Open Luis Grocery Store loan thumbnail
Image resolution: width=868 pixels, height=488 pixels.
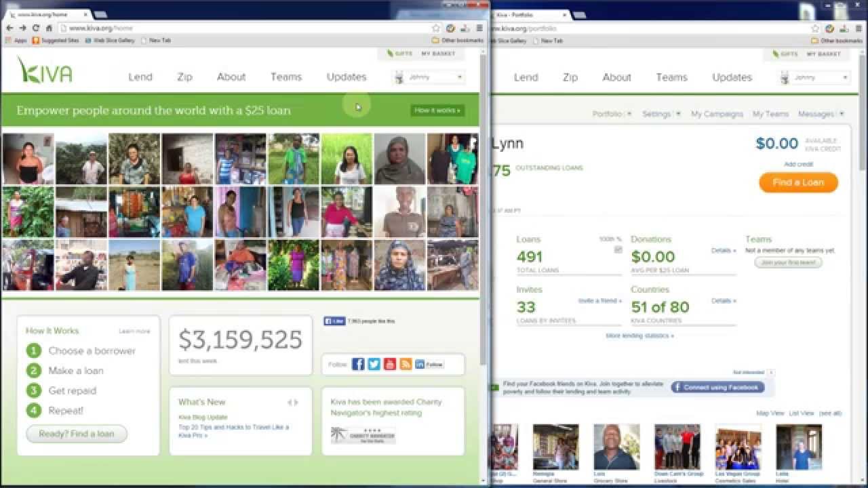616,447
